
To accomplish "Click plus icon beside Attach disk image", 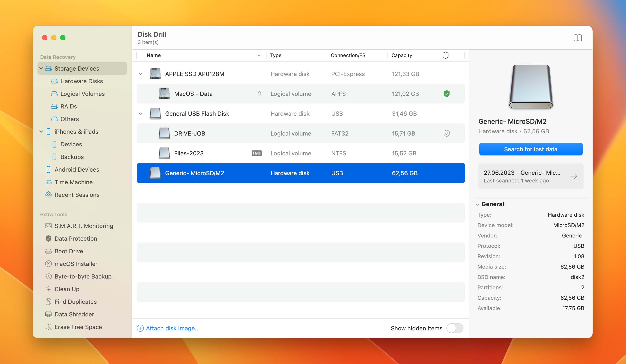I will pos(140,328).
